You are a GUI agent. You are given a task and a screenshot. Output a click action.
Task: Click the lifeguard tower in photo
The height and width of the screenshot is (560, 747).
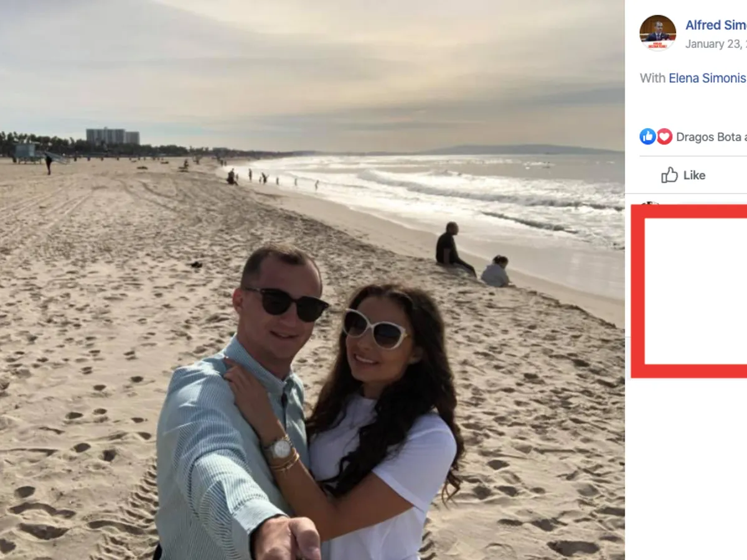click(26, 151)
